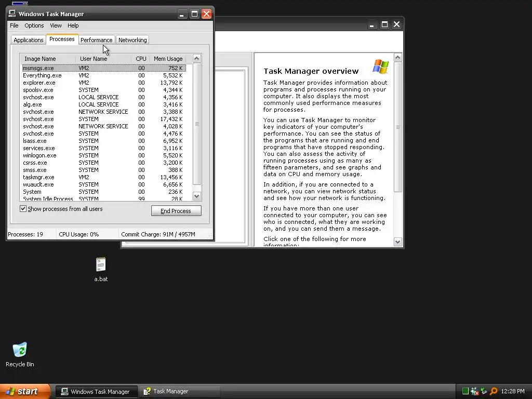Select the winlogon.exe process
Viewport: 532px width, 399px height.
coord(104,155)
